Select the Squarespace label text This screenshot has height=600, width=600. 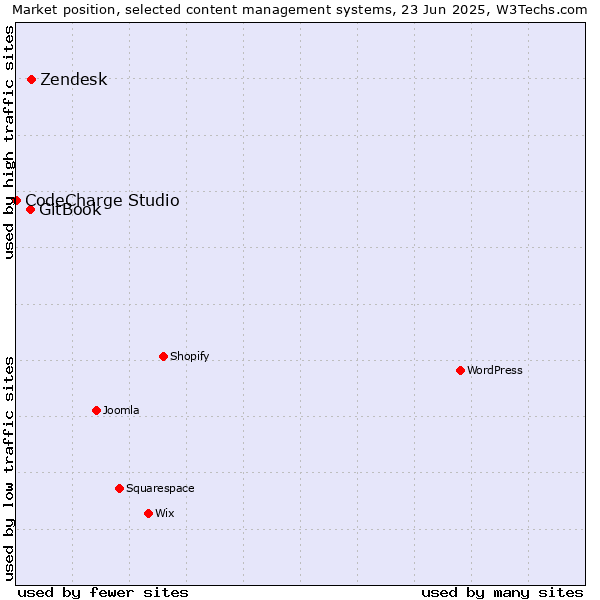coord(160,489)
